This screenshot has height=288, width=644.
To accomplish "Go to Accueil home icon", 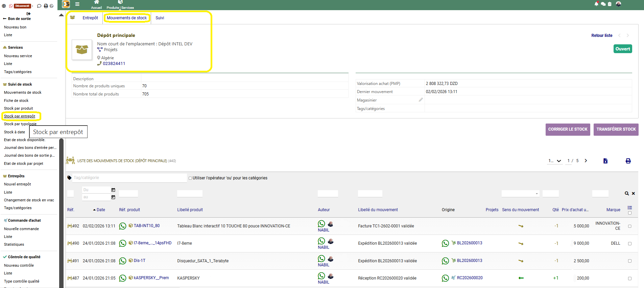I will click(96, 3).
